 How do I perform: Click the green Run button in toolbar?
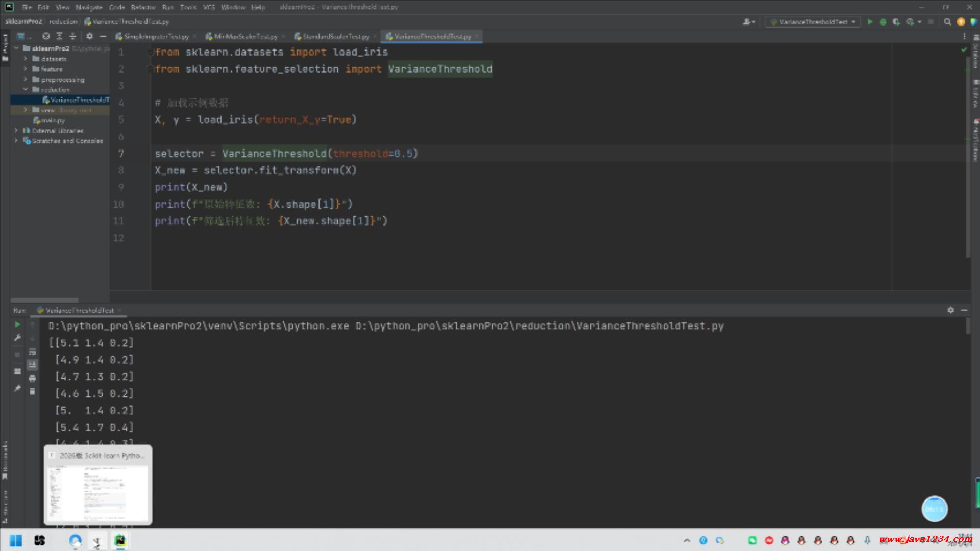point(870,22)
